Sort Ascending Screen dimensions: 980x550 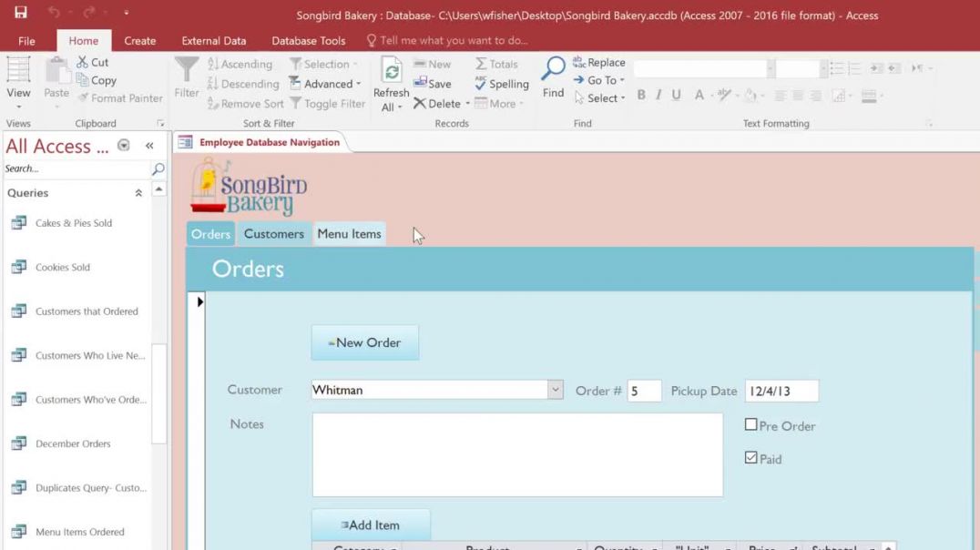(240, 64)
